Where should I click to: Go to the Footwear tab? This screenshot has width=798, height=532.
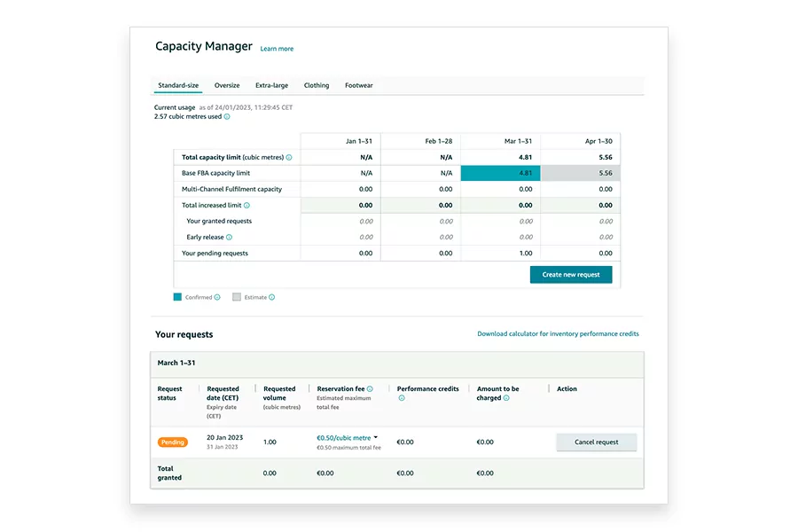point(359,86)
